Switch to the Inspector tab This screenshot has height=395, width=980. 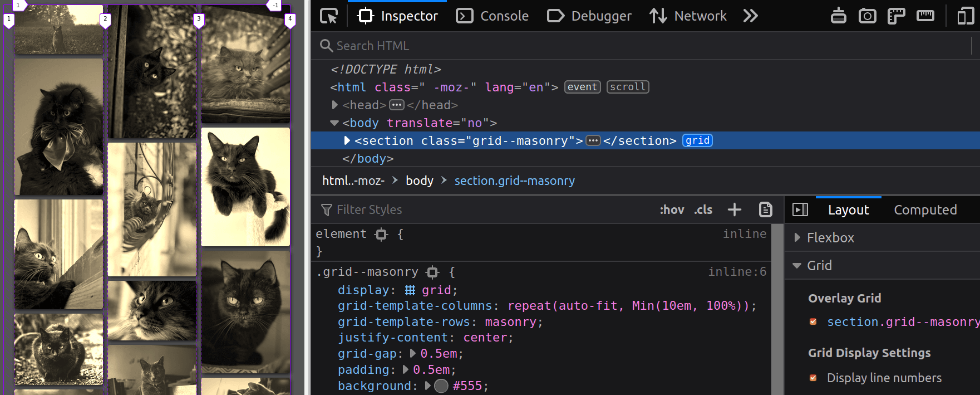tap(397, 16)
